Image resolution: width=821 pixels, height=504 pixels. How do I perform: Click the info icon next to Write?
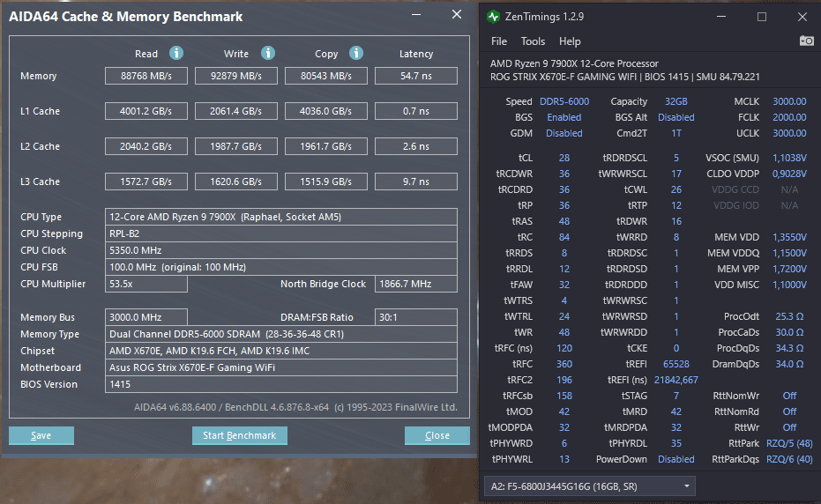pyautogui.click(x=268, y=53)
